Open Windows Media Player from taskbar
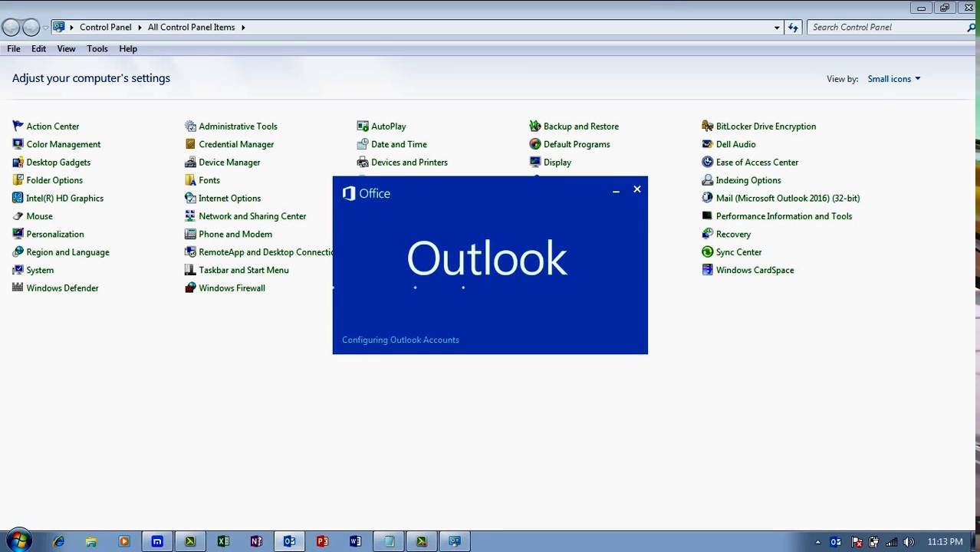This screenshot has width=980, height=552. coord(124,541)
